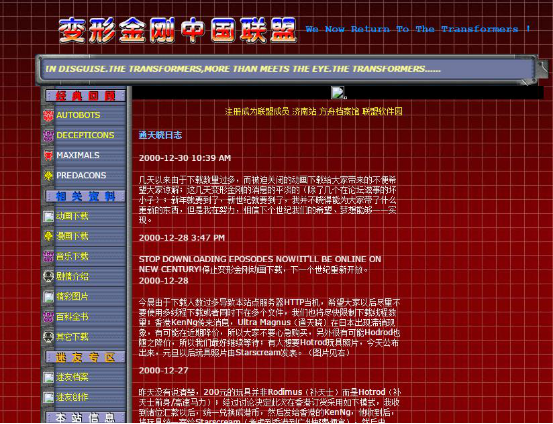Open the MAXIMALS section
The width and height of the screenshot is (553, 424).
(78, 156)
